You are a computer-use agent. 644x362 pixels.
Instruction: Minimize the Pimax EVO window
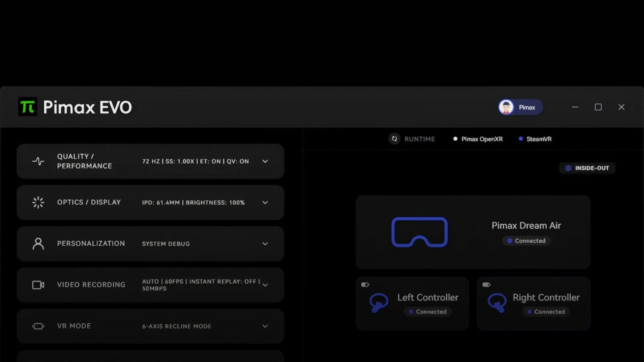click(x=575, y=107)
